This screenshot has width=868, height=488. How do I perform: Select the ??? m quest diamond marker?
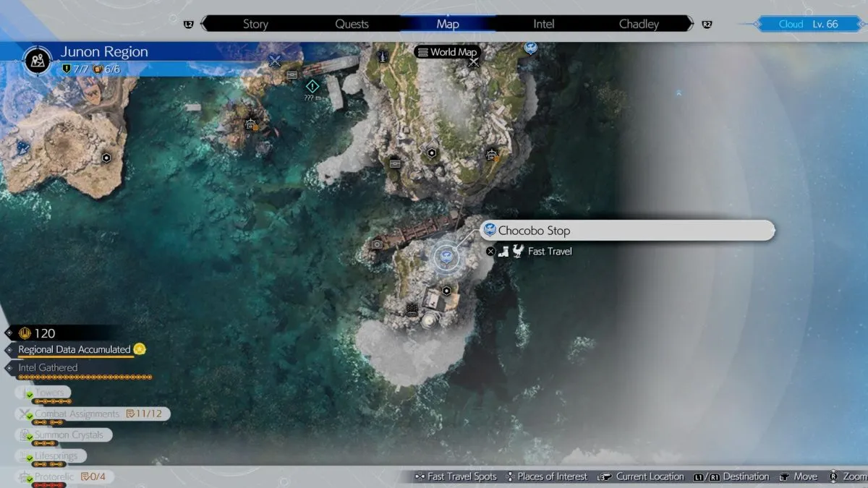click(312, 86)
